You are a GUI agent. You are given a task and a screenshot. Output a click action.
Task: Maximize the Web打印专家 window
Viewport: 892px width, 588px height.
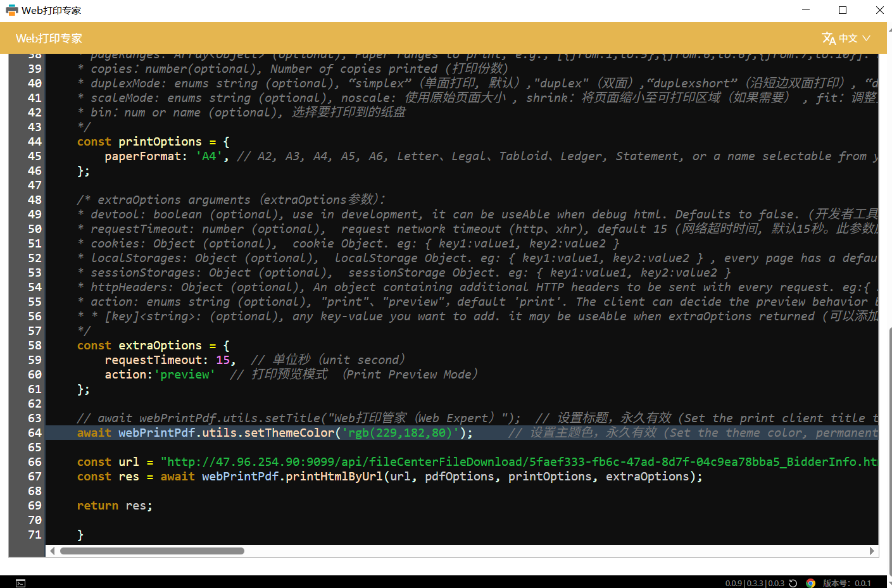click(843, 10)
